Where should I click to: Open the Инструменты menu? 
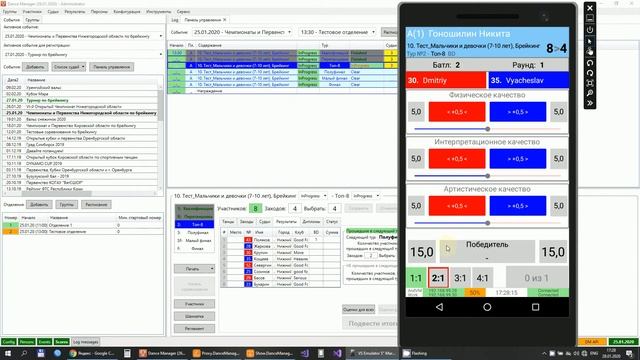click(158, 12)
